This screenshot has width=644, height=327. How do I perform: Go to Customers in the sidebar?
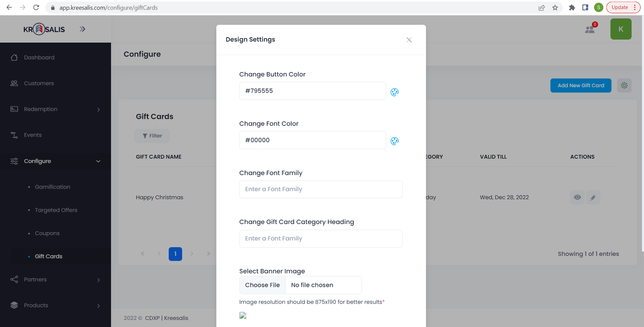pyautogui.click(x=39, y=83)
